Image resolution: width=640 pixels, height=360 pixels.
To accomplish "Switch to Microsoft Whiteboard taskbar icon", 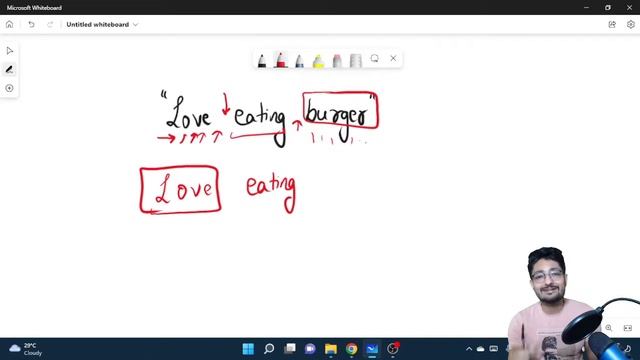I will tap(372, 349).
